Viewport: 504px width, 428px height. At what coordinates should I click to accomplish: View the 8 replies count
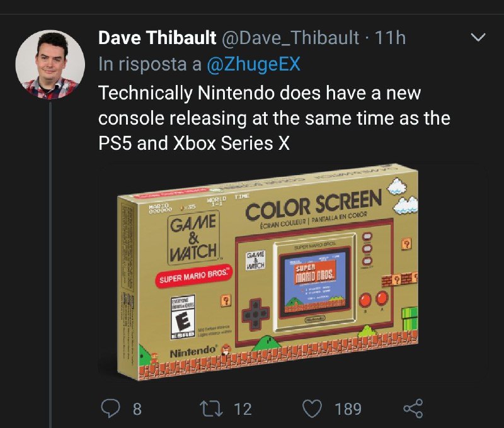coord(137,410)
